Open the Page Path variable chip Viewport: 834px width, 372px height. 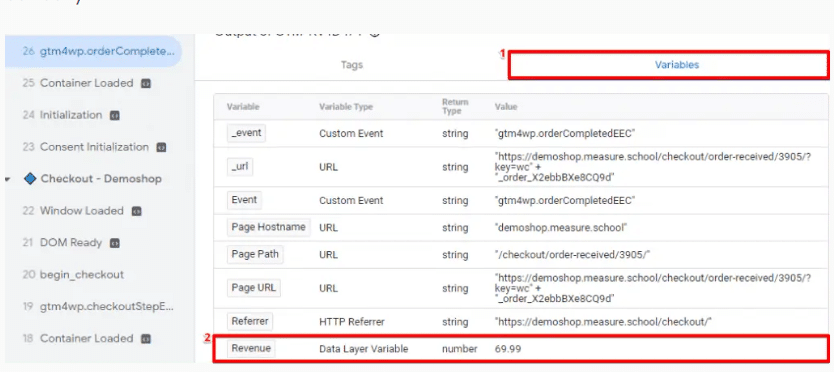[255, 254]
